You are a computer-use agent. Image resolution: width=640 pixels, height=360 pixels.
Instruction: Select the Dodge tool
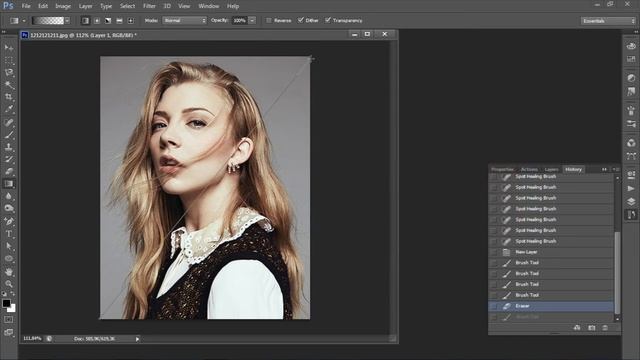tap(9, 208)
